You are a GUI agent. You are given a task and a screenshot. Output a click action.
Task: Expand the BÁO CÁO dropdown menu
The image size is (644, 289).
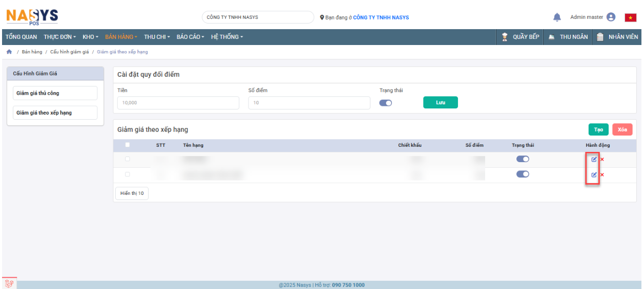(x=190, y=37)
